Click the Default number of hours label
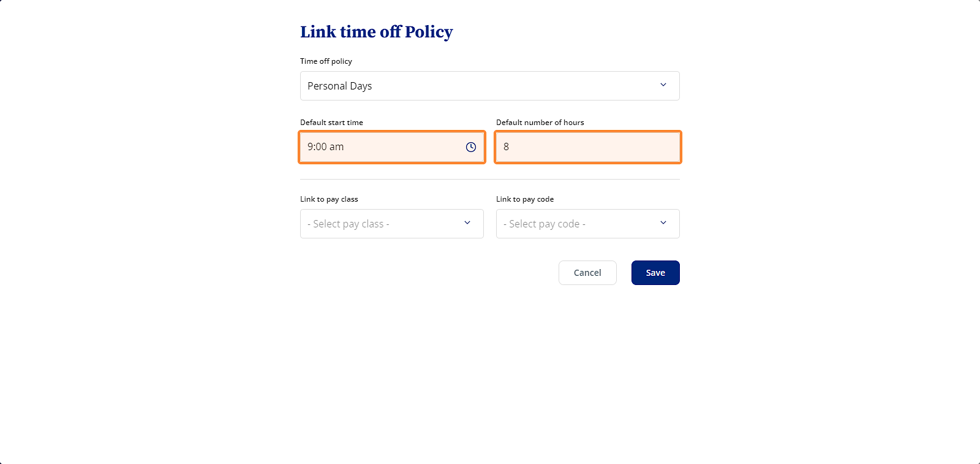 point(540,123)
